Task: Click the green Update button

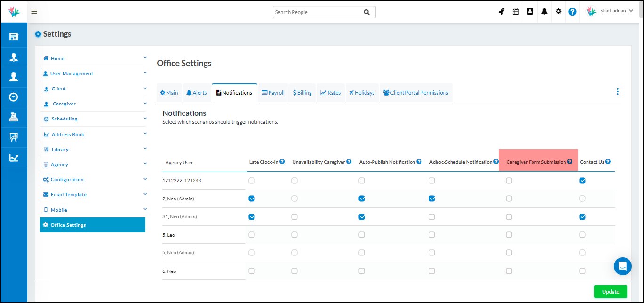Action: pos(610,291)
